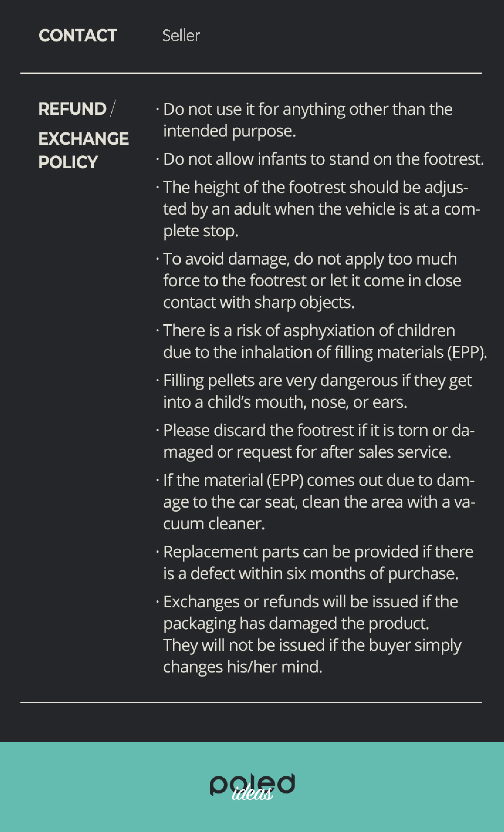Click the CONTACT heading
The image size is (504, 832).
pos(78,35)
